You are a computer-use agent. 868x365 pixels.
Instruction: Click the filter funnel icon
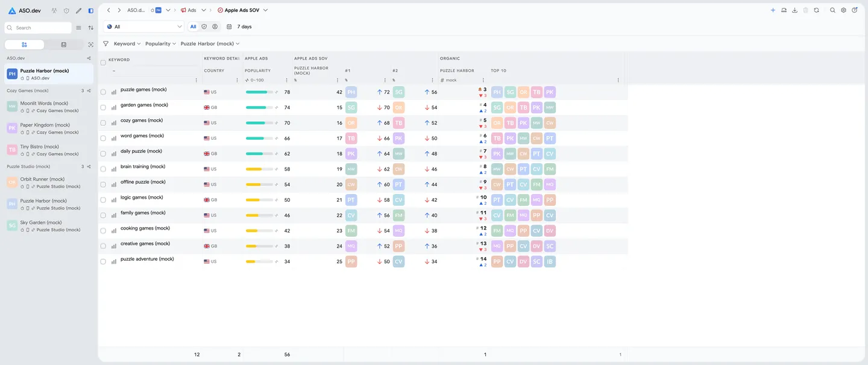pos(105,44)
